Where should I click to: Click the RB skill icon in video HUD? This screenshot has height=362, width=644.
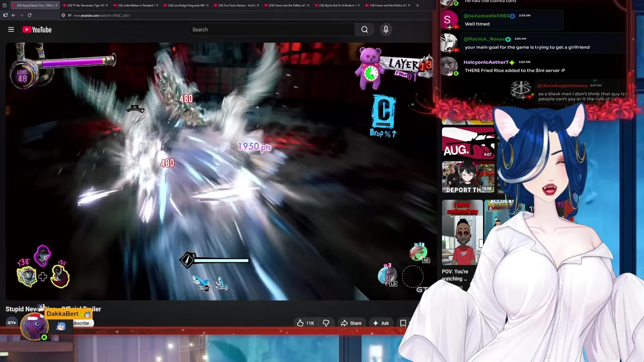(x=419, y=253)
